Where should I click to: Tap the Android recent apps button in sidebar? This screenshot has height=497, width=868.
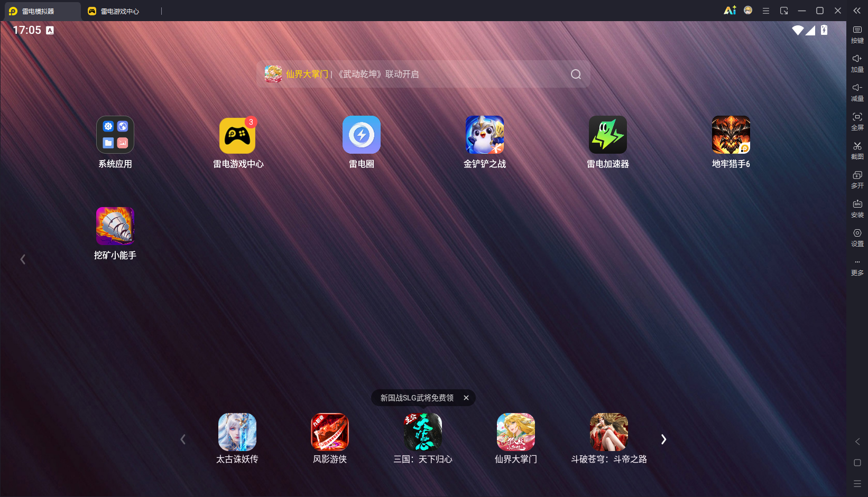857,484
